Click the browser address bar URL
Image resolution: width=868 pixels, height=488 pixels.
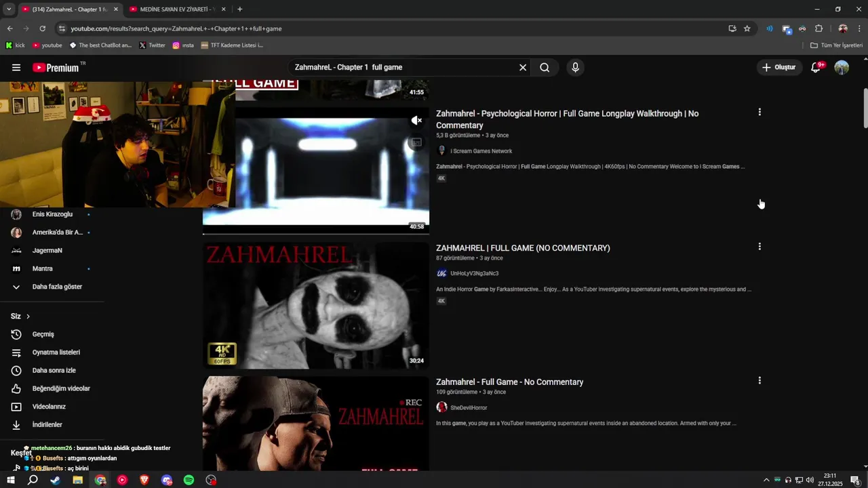point(176,28)
